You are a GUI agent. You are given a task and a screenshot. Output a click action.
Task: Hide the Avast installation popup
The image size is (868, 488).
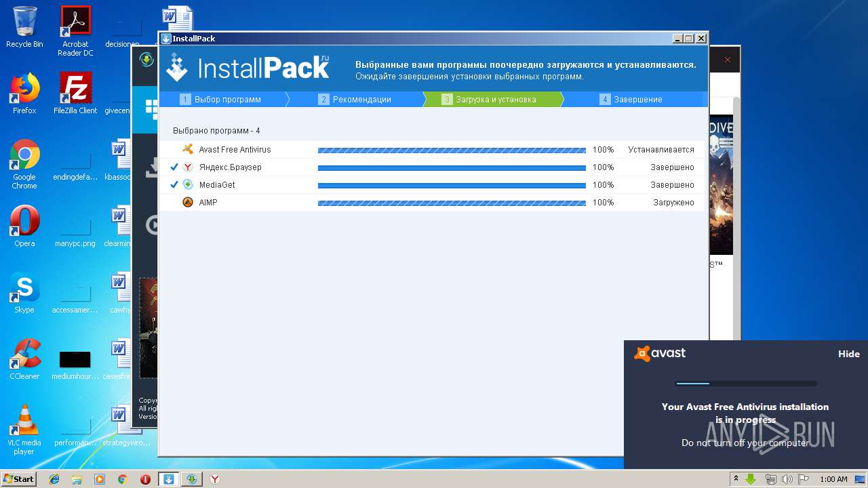tap(848, 354)
